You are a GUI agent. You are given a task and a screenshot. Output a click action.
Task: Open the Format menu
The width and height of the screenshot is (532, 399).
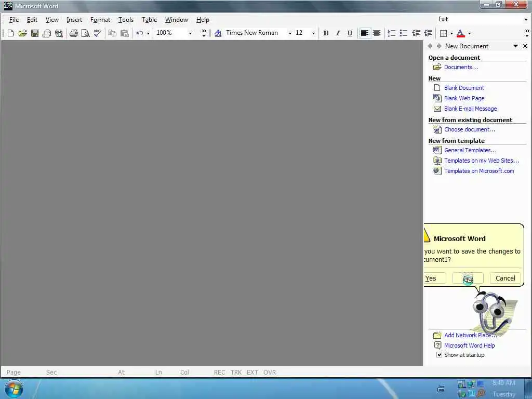100,20
